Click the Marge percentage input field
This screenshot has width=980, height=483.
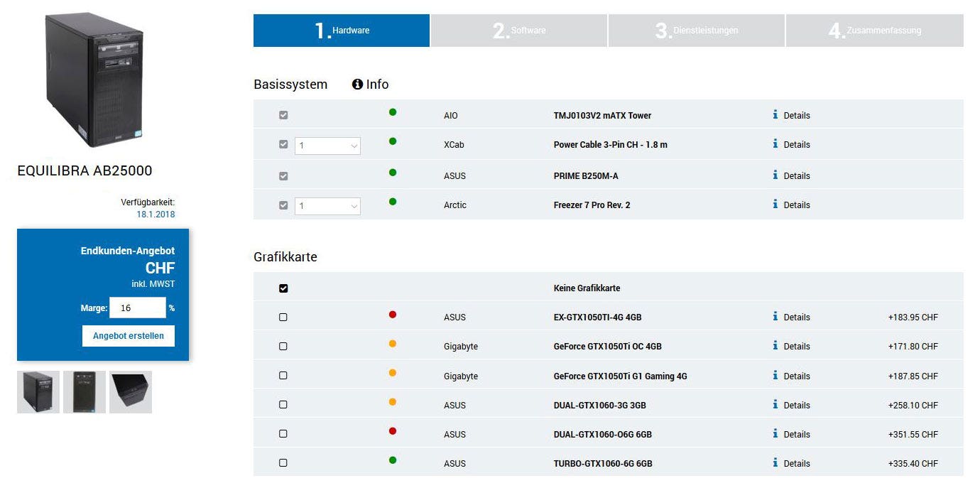(x=138, y=308)
